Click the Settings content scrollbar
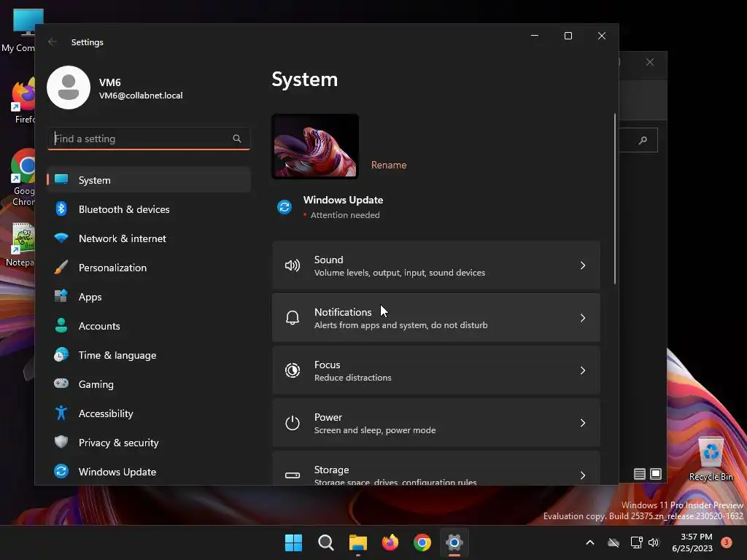This screenshot has width=747, height=560. pos(614,198)
